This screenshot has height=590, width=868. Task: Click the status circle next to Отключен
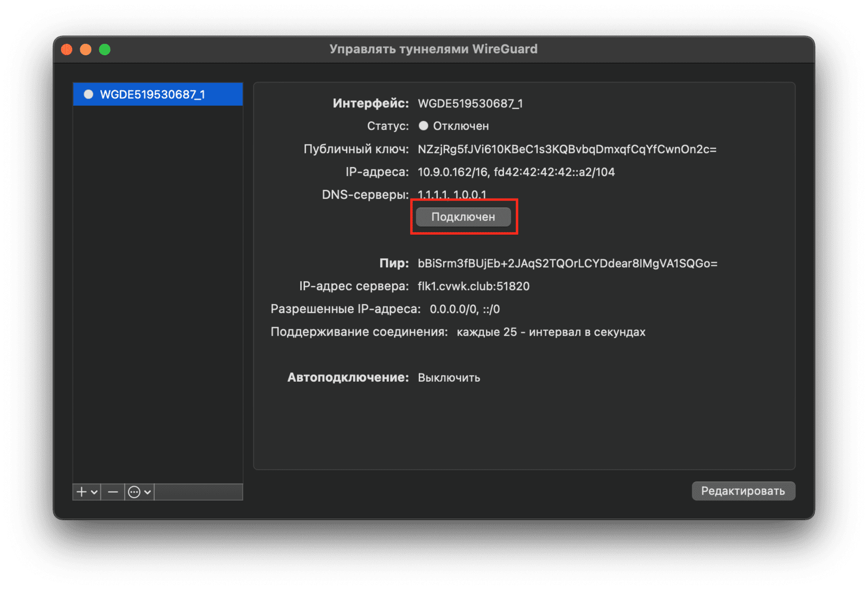(424, 126)
